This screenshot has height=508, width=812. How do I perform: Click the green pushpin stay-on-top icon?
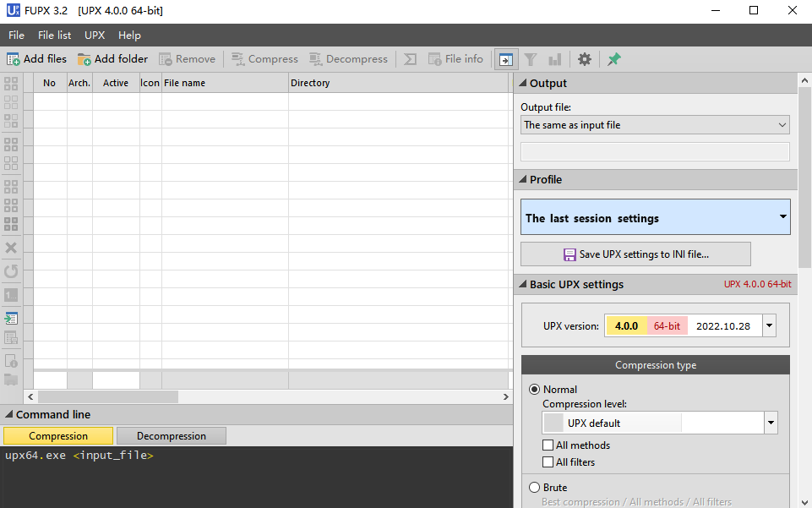click(613, 59)
